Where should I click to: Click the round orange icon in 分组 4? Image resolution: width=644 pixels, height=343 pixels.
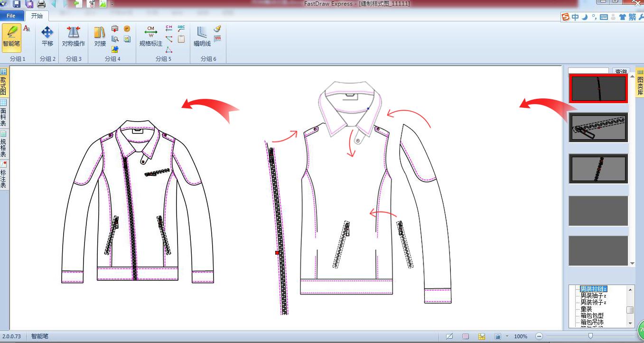click(x=127, y=29)
